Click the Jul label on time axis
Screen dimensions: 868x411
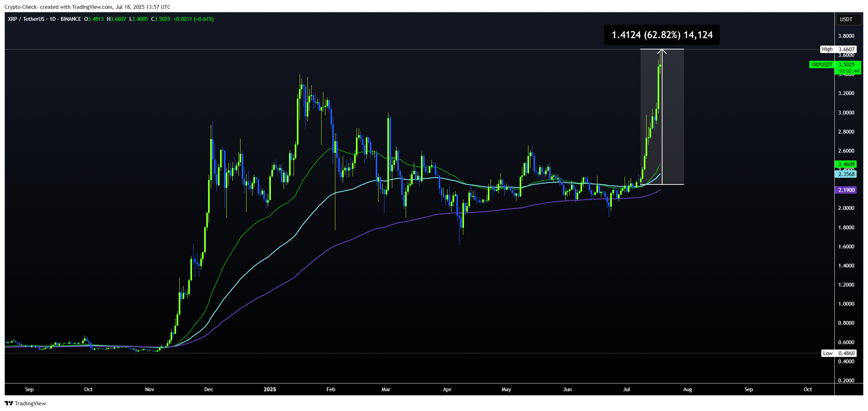coord(626,389)
